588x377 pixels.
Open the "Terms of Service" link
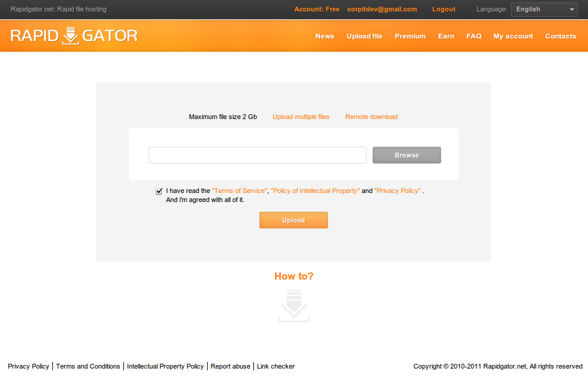point(240,191)
